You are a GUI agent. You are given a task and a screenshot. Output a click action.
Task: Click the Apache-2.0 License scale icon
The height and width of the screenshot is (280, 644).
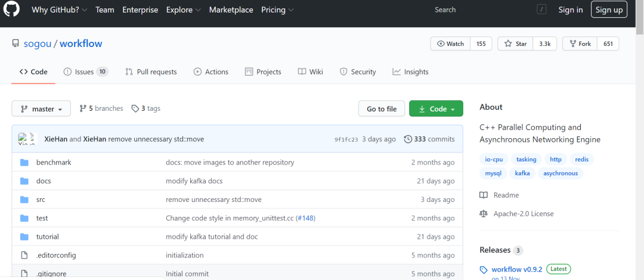coord(484,214)
